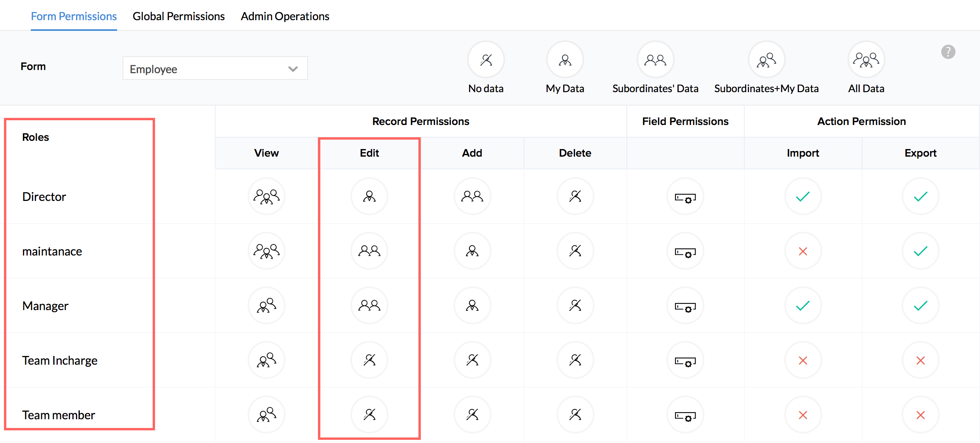Screen dimensions: 980x443
Task: Click the help question mark icon
Action: [948, 52]
